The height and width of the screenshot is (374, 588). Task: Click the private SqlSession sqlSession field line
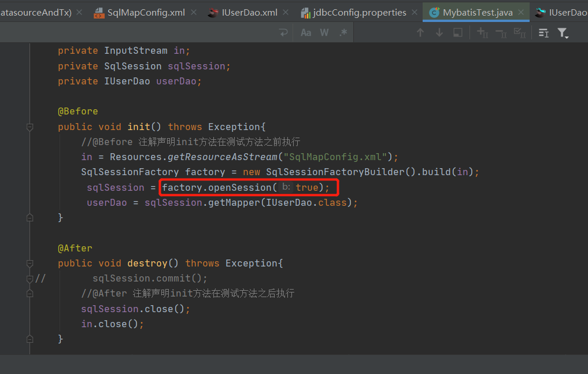coord(144,66)
